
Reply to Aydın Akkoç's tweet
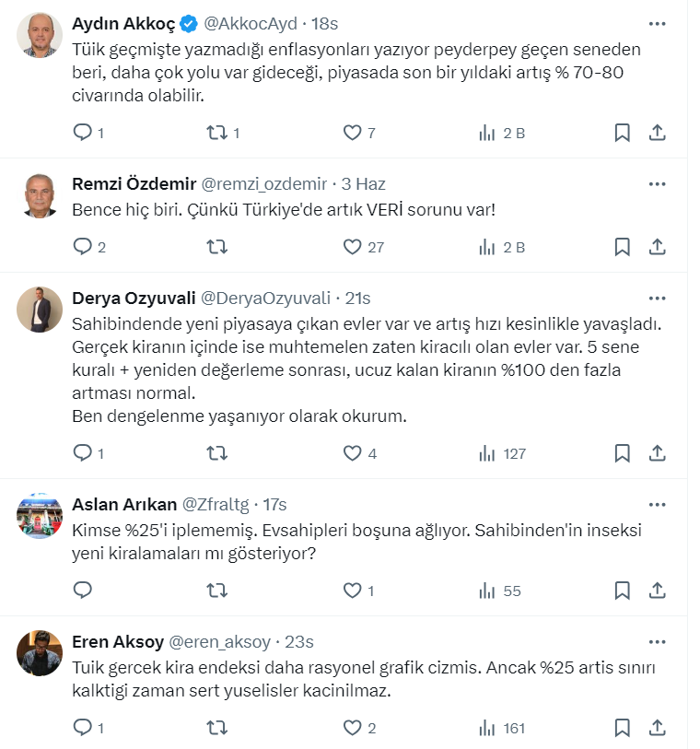point(83,133)
